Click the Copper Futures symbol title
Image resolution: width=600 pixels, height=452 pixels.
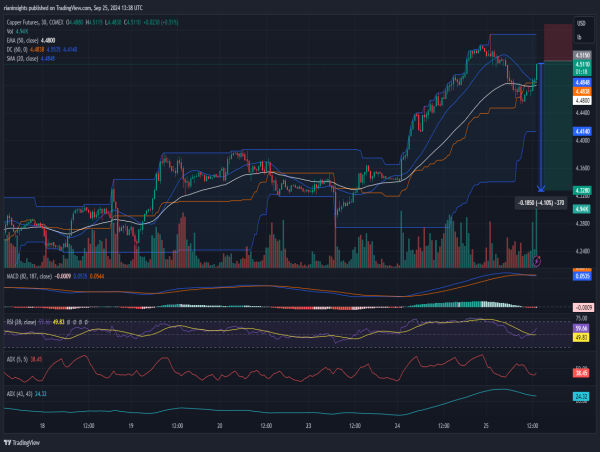click(35, 23)
